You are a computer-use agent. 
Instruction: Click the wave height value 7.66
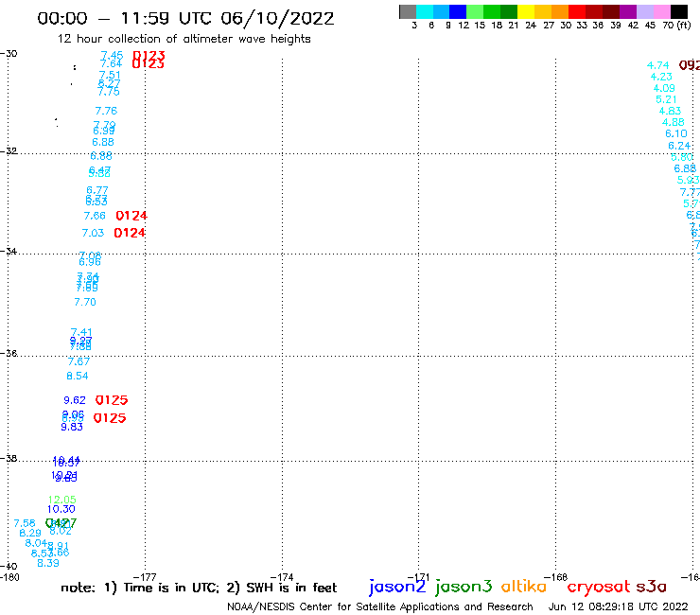(x=95, y=216)
